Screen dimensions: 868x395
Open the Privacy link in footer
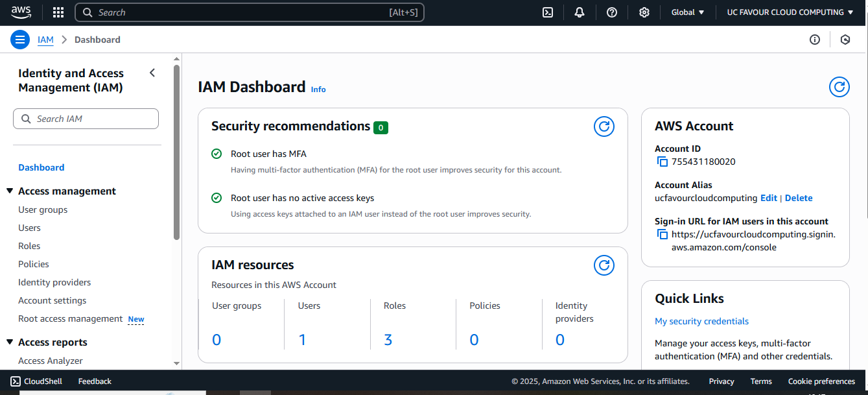[x=721, y=381]
